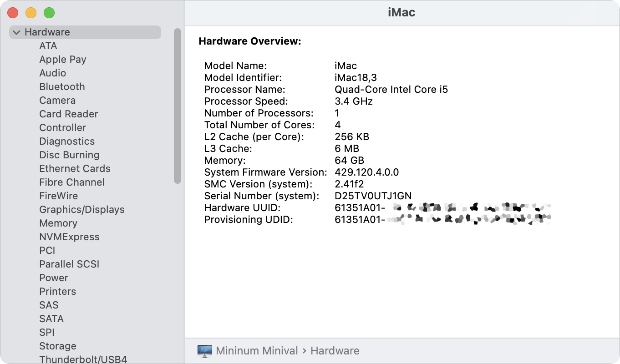Click the 6 MB L3 cache value
Viewport: 620px width, 364px height.
click(x=347, y=149)
